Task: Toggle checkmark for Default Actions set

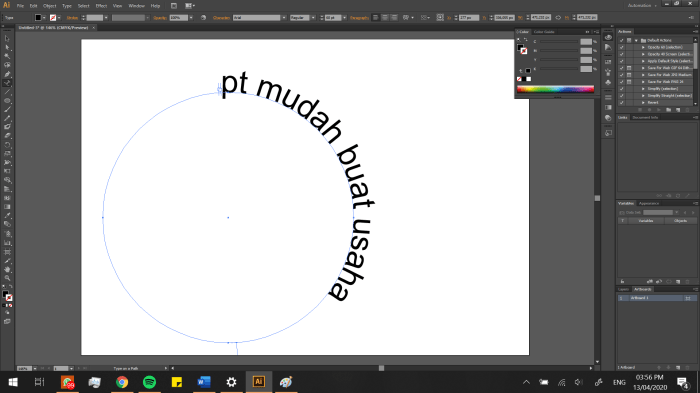Action: click(x=621, y=40)
